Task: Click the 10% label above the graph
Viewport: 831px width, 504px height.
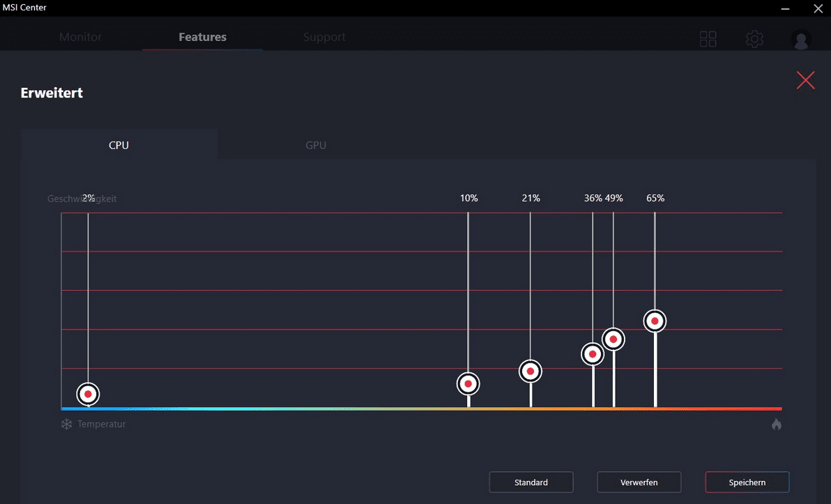Action: [x=468, y=198]
